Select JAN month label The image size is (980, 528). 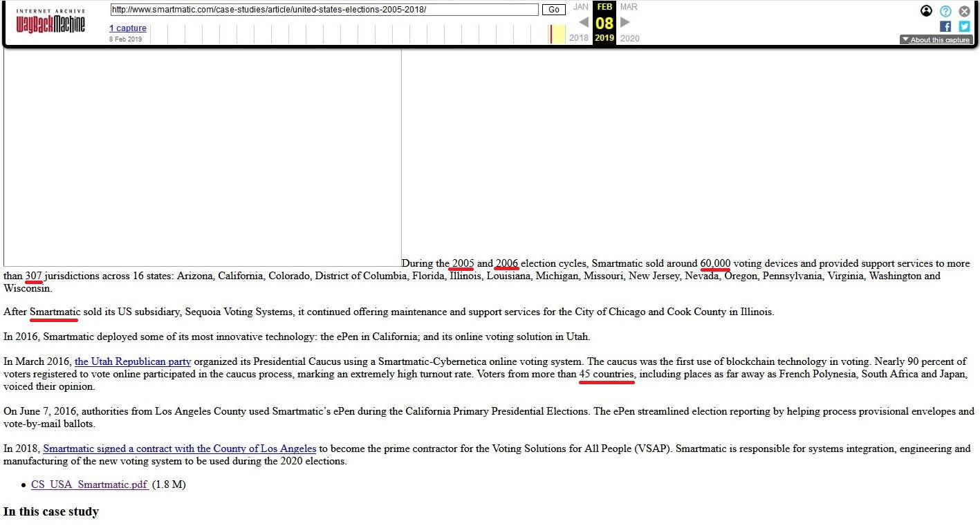(x=581, y=7)
